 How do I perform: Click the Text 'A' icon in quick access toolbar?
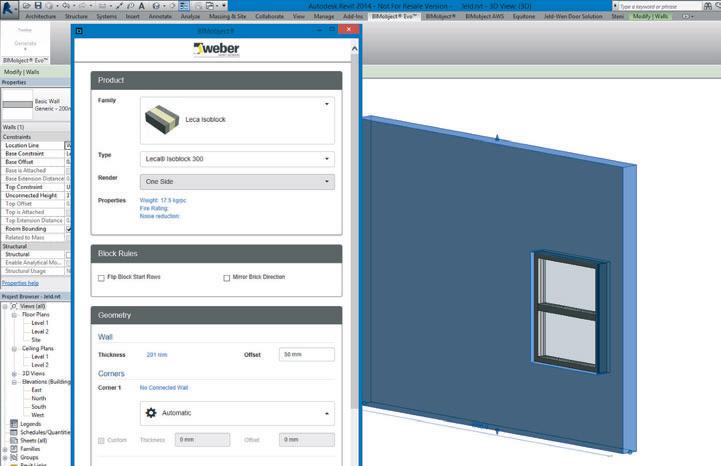coord(142,6)
